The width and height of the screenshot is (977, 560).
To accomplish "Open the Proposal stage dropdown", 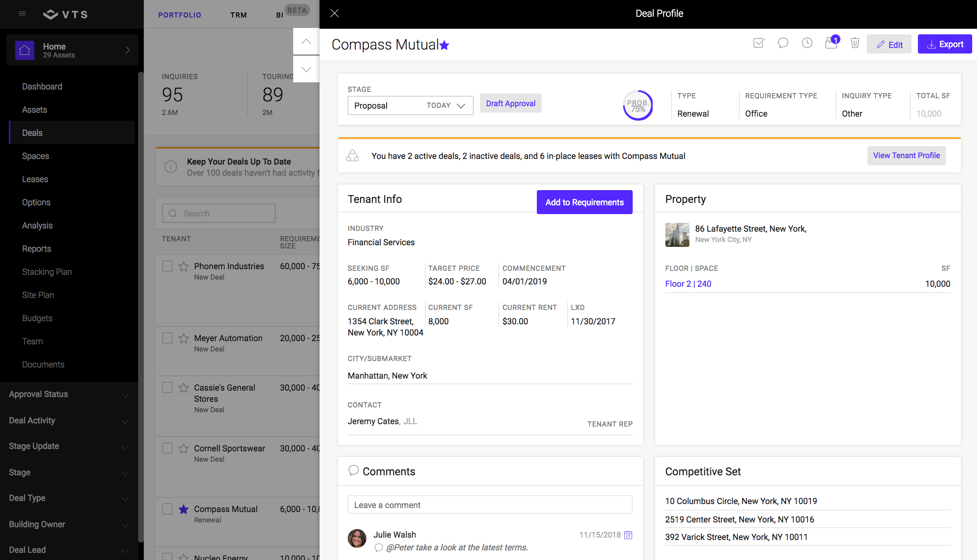I will (x=410, y=105).
